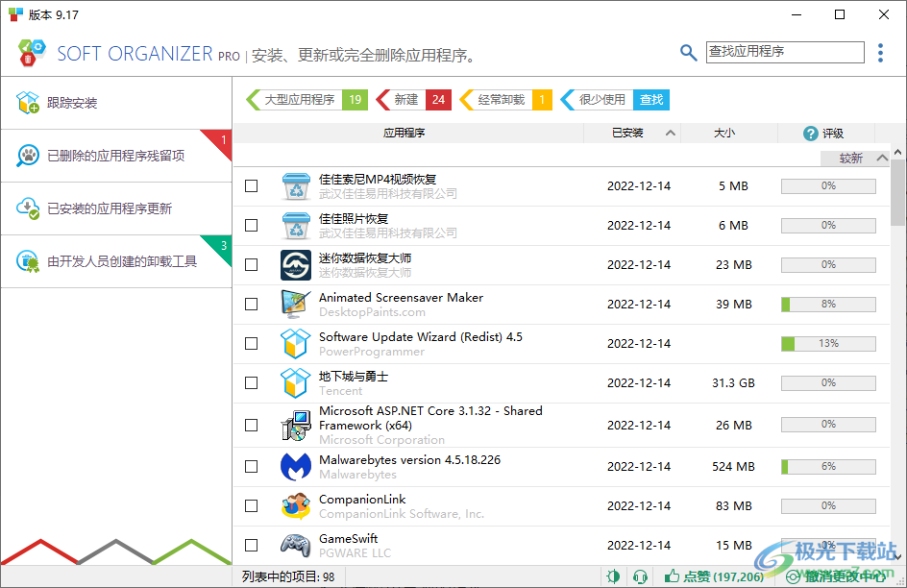Click the search magnifier icon
The width and height of the screenshot is (907, 588).
[688, 53]
